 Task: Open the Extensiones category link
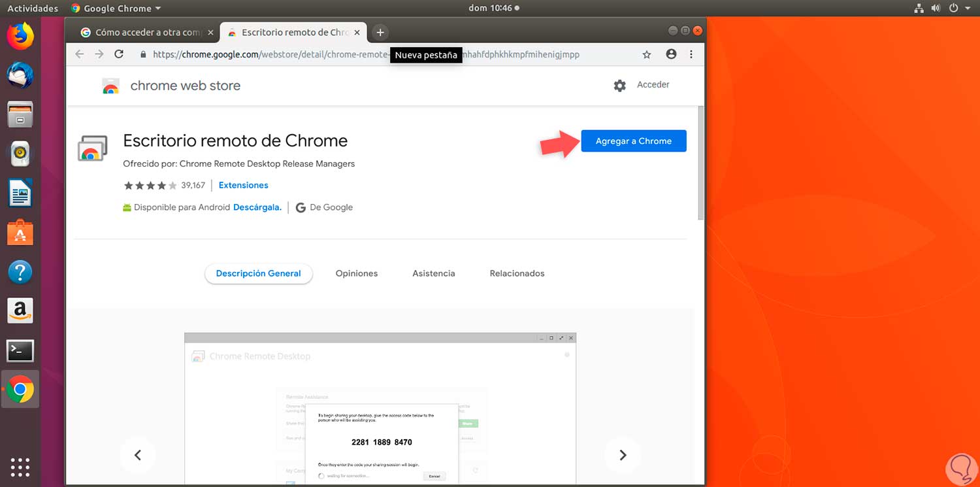(x=244, y=185)
